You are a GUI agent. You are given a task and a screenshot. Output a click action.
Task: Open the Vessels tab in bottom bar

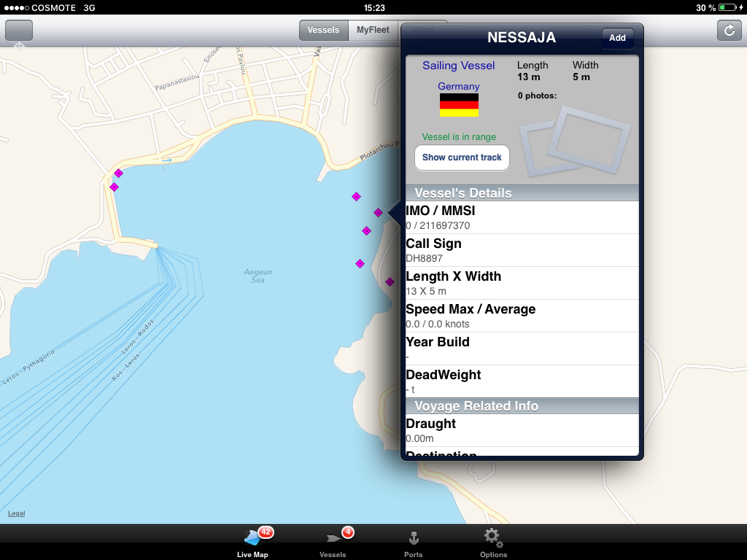coord(333,543)
